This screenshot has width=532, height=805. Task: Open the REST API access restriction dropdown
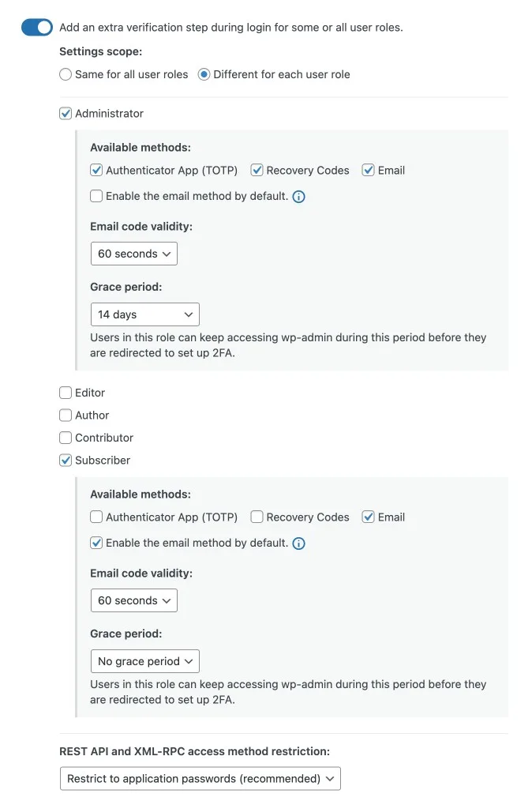coord(200,779)
